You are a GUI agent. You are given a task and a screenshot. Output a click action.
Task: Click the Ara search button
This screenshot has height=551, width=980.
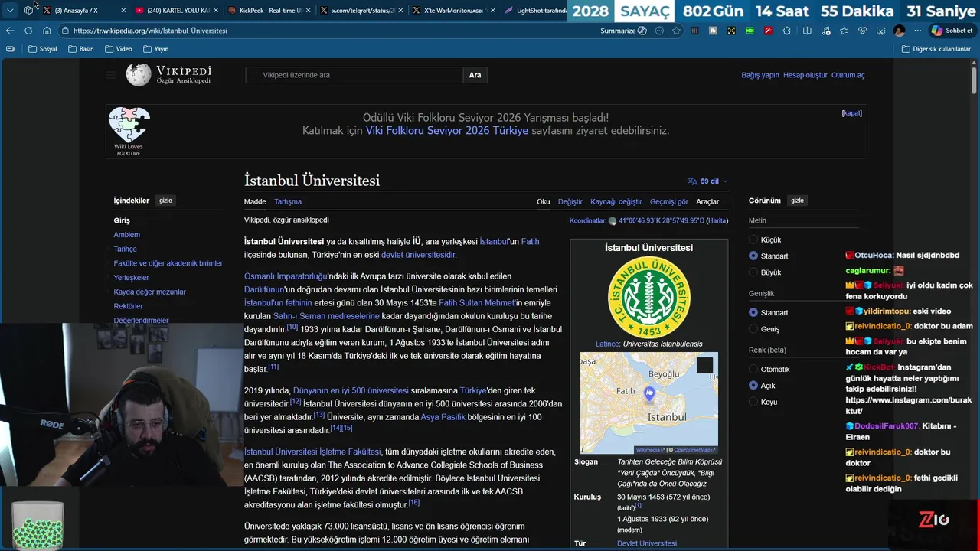click(475, 75)
